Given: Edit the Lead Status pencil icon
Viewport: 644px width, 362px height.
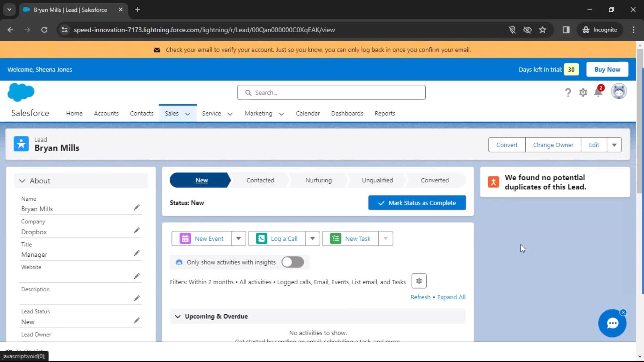Looking at the screenshot, I should (x=137, y=321).
